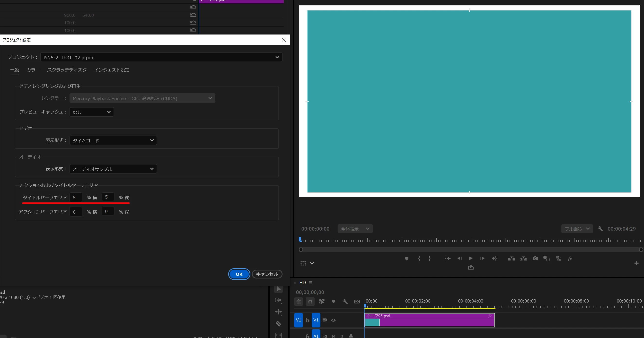Click the Lift button icon
The image size is (644, 338).
click(511, 258)
